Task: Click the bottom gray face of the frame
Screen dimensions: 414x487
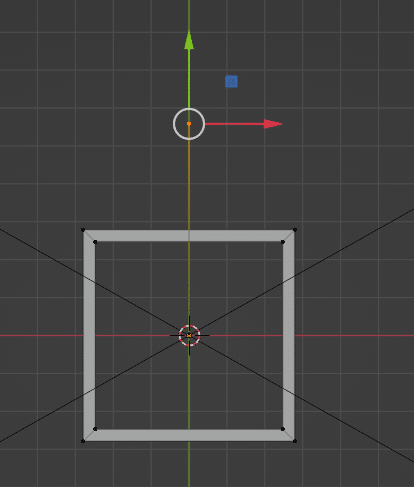Action: pos(189,435)
